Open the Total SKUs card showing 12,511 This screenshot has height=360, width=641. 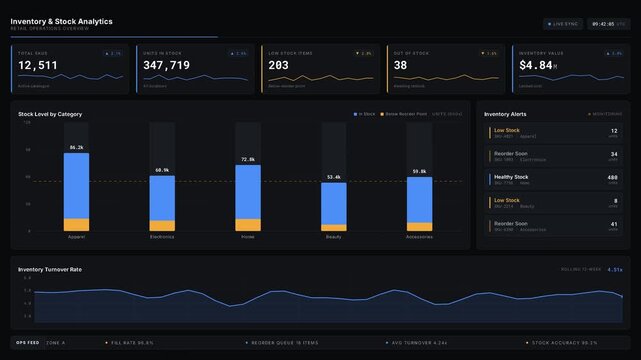click(70, 69)
